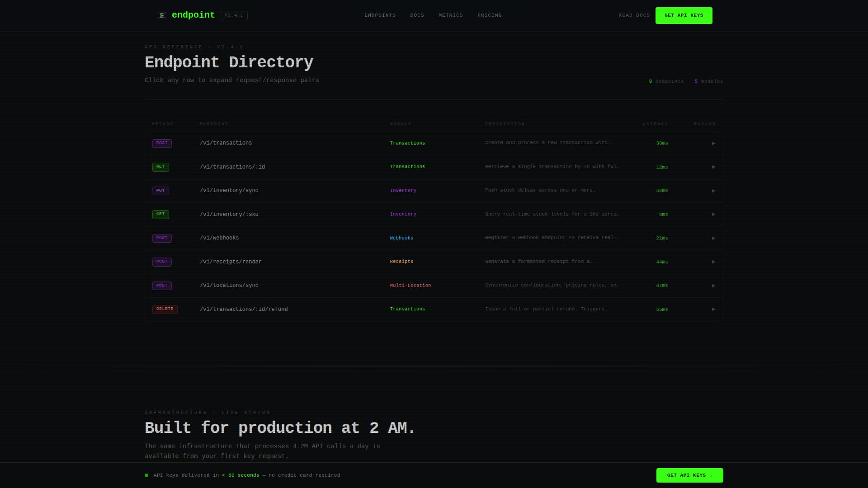Viewport: 868px width, 488px height.
Task: Select the /v1/transactions/:id/refund endpoint path
Action: [x=244, y=309]
